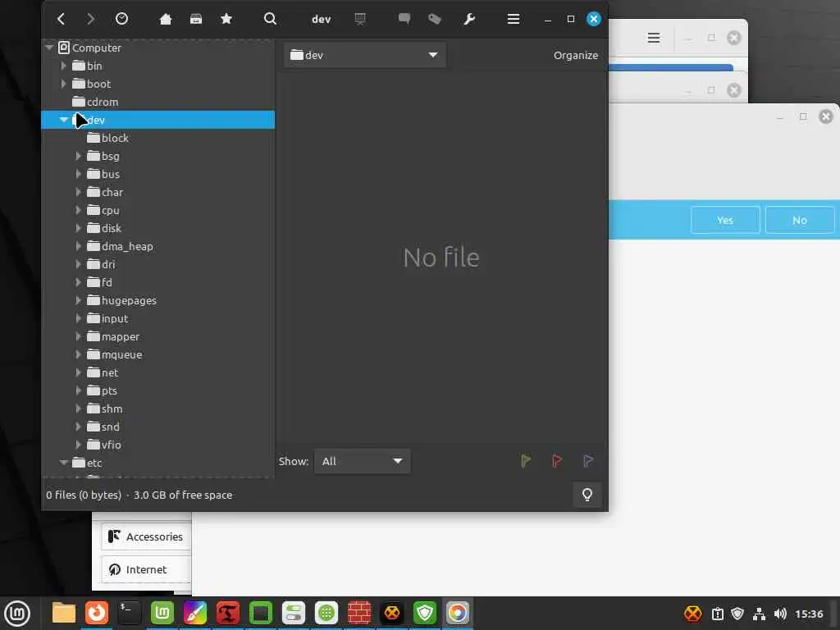Expand the hugepages folder
The height and width of the screenshot is (630, 840).
point(78,300)
